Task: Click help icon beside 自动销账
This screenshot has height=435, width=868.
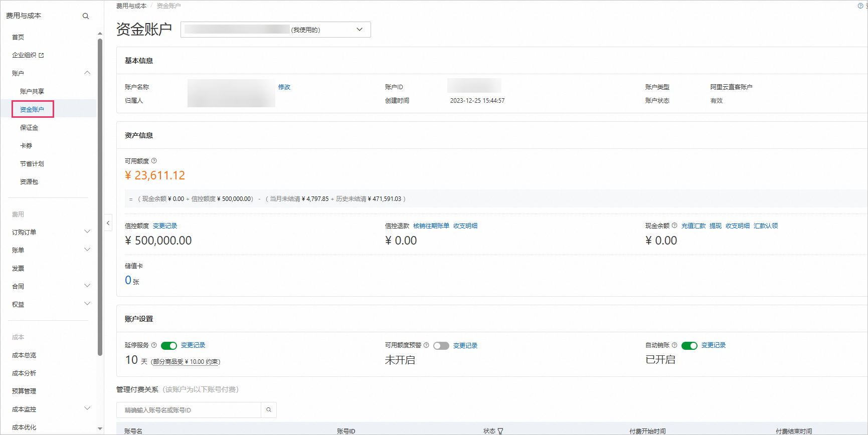Action: tap(674, 345)
